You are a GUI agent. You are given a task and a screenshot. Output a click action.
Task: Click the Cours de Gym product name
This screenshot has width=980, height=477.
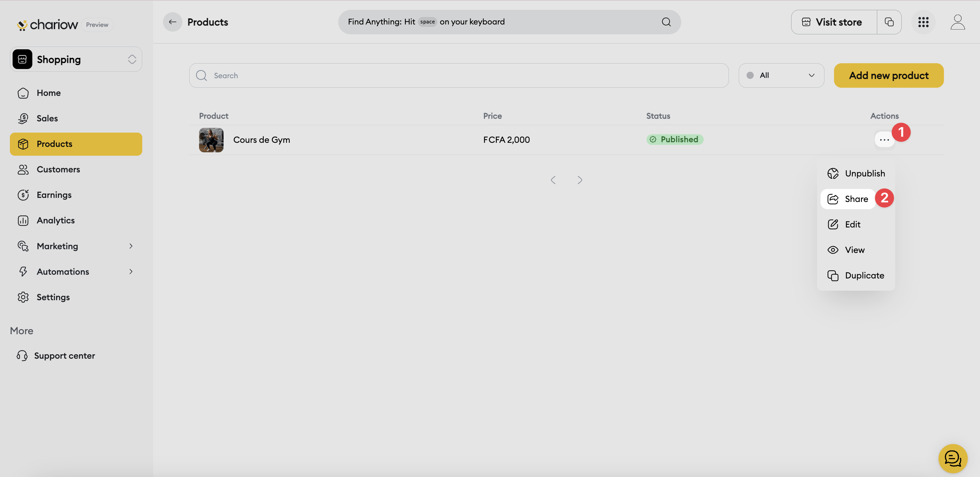(262, 140)
